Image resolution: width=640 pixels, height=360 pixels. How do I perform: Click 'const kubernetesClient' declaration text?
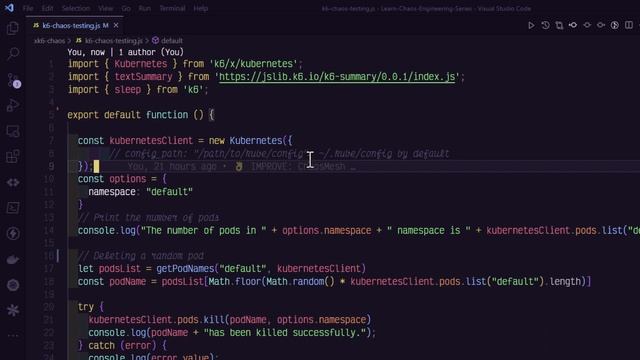click(135, 141)
